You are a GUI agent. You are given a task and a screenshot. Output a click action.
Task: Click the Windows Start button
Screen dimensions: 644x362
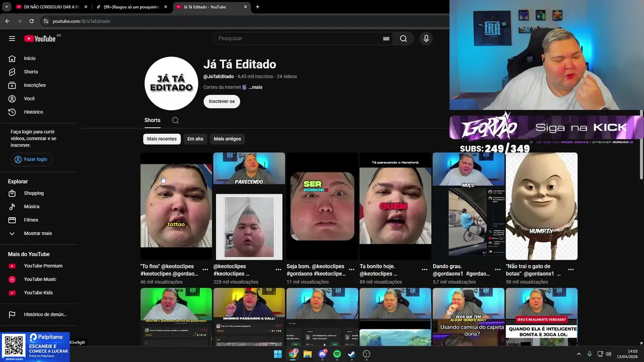[x=278, y=354]
